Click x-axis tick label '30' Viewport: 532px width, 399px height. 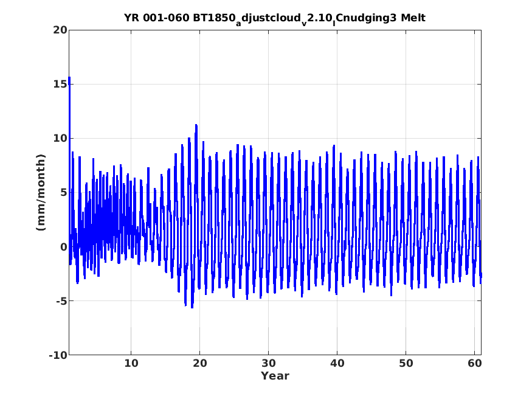pyautogui.click(x=268, y=363)
